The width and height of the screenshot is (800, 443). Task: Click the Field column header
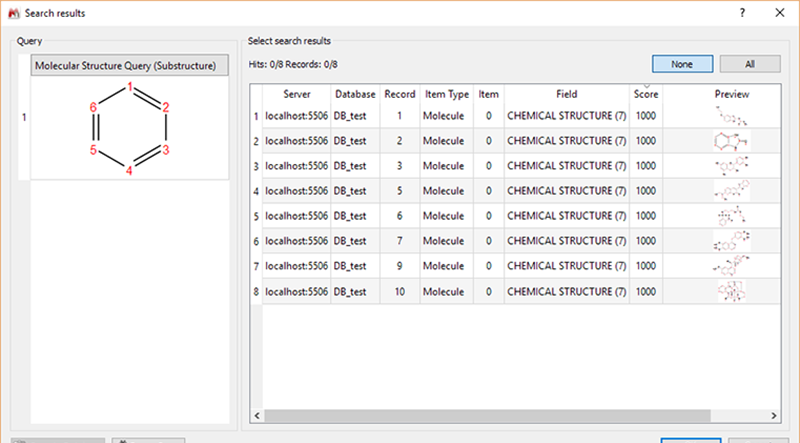[567, 94]
